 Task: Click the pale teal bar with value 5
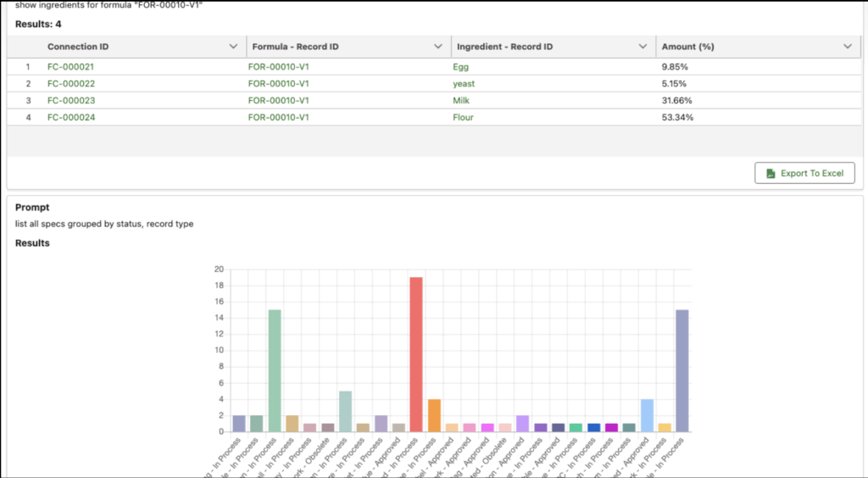[346, 411]
